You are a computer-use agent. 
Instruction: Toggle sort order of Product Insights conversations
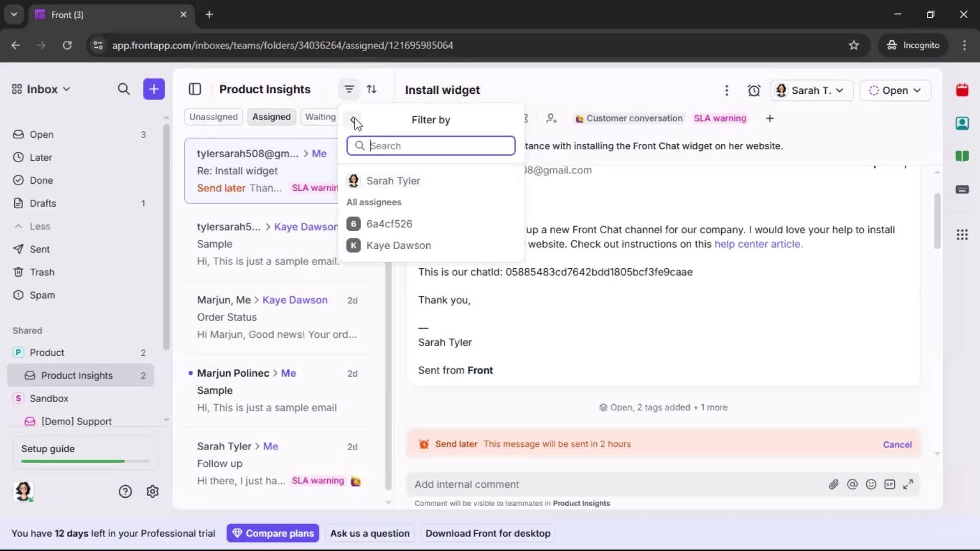pos(372,89)
